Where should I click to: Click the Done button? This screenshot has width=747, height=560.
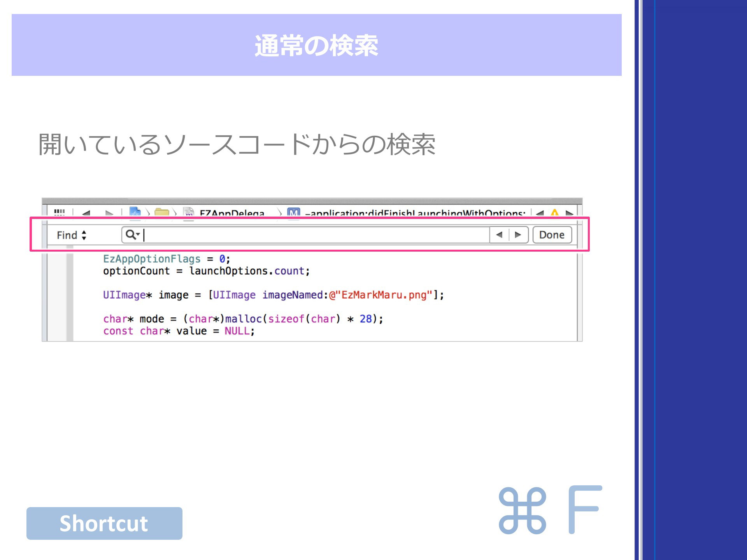coord(552,235)
